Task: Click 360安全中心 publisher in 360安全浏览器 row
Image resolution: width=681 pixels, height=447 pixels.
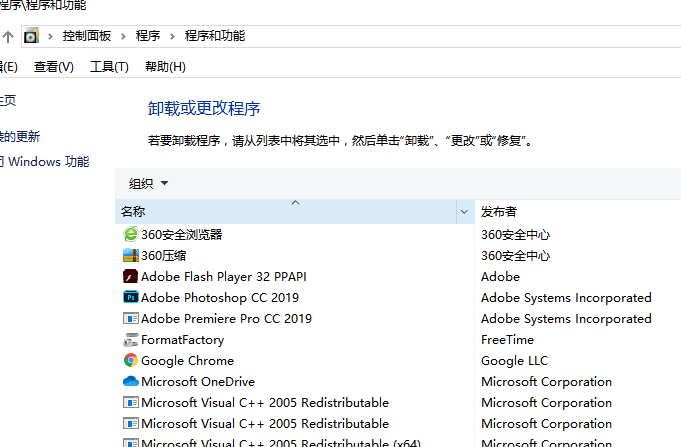Action: coord(516,235)
